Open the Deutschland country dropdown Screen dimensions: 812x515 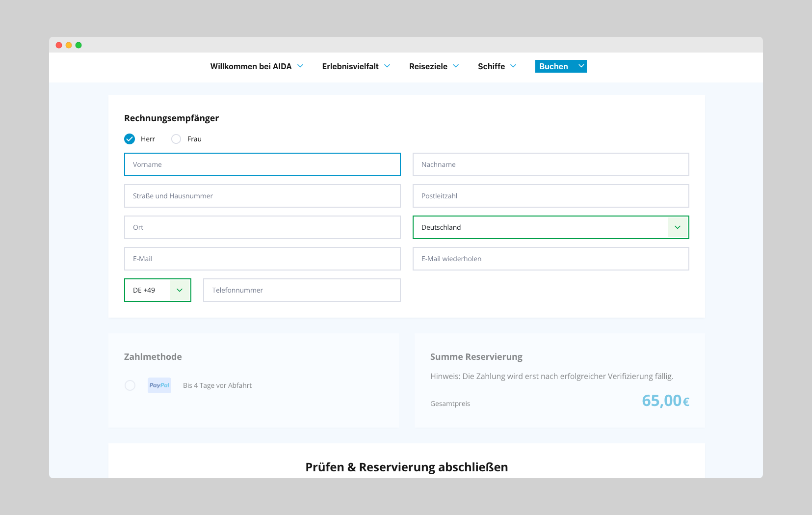551,227
